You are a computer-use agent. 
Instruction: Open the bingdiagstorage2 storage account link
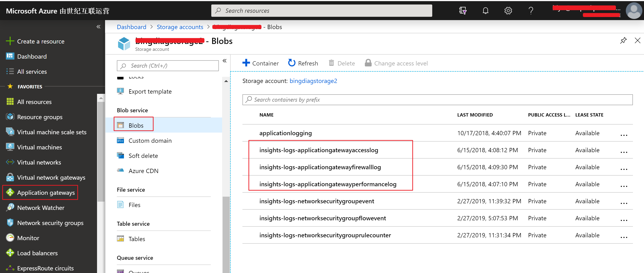[x=313, y=81]
